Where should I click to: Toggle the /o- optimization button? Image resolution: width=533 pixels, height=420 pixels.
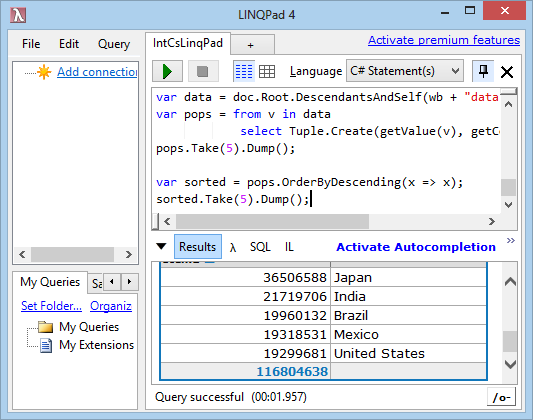point(501,397)
